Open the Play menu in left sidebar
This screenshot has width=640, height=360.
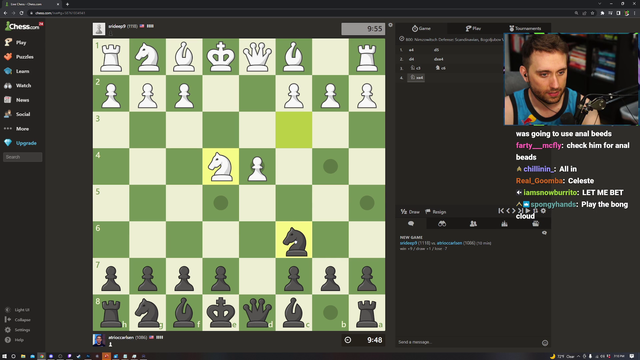pyautogui.click(x=16, y=42)
